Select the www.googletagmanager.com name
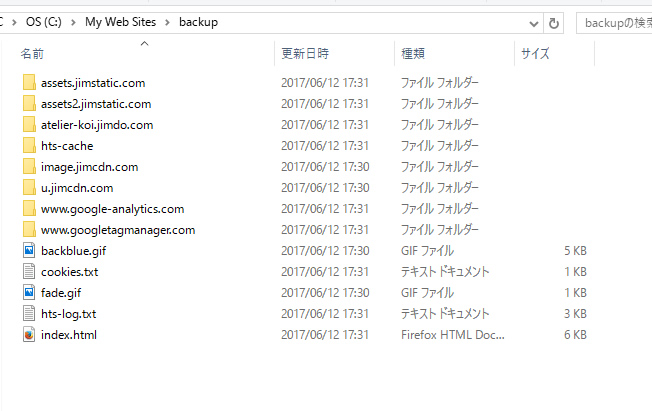Viewport: 652px width, 411px height. (x=118, y=230)
